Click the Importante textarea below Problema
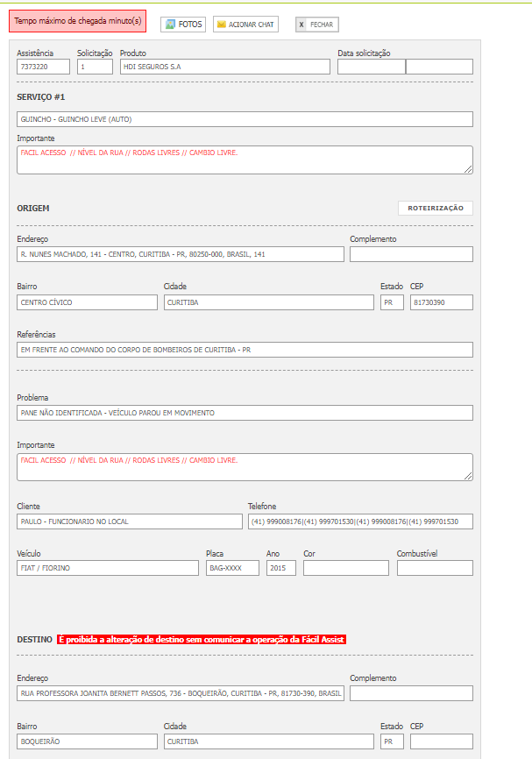 point(245,467)
